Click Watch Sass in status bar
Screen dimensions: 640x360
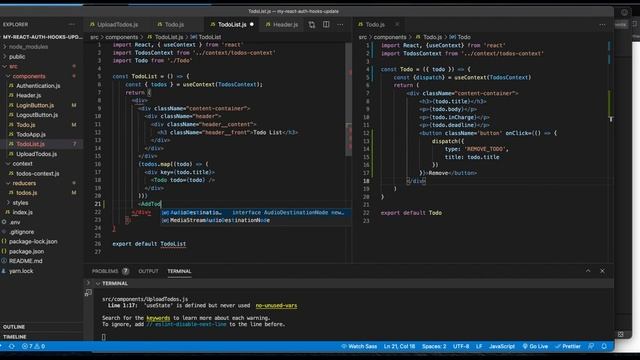[x=359, y=346]
